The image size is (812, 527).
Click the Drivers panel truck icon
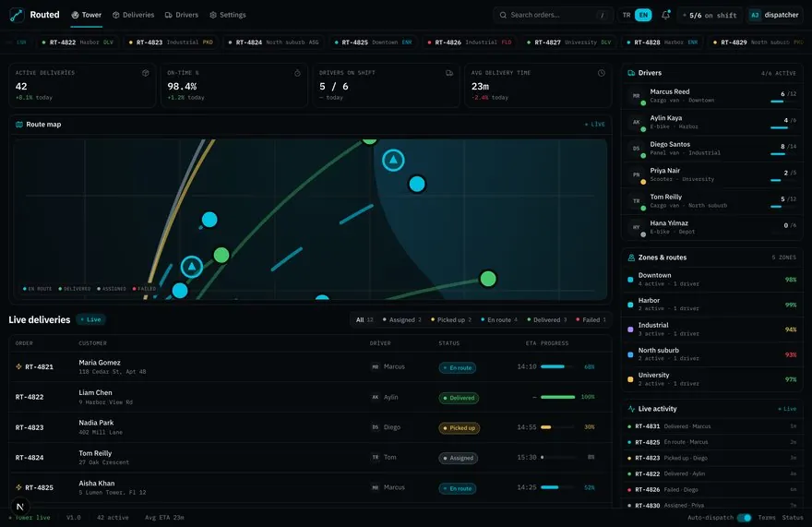631,73
